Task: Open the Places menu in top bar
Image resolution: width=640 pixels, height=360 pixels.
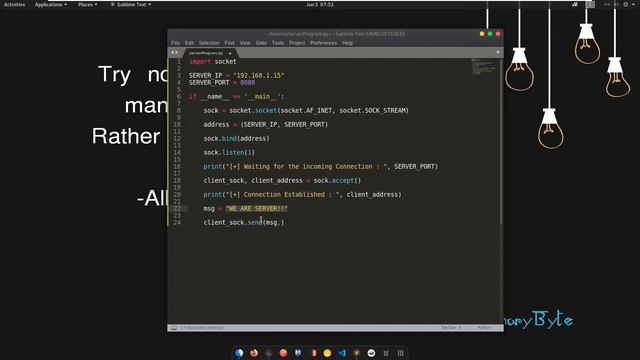Action: (x=88, y=4)
